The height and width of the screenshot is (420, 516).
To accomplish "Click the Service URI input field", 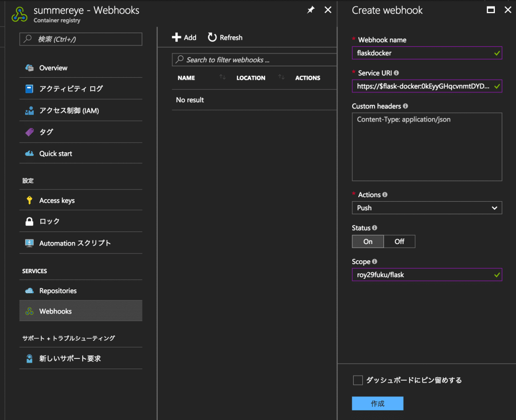I will point(427,86).
